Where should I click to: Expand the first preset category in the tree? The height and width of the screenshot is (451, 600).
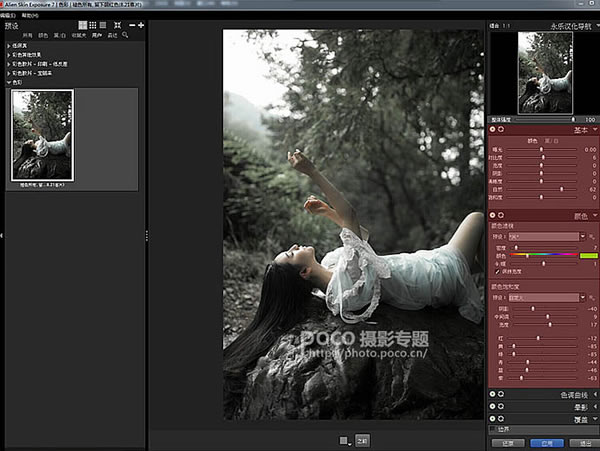coord(9,46)
